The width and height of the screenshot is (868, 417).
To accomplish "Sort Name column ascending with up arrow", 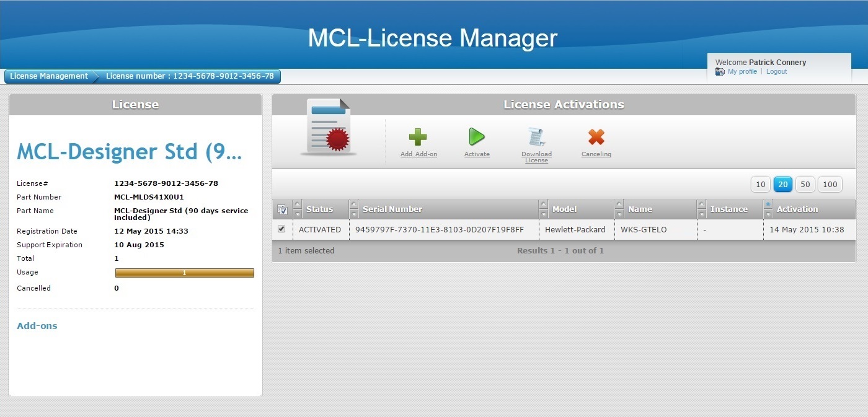I will point(619,204).
